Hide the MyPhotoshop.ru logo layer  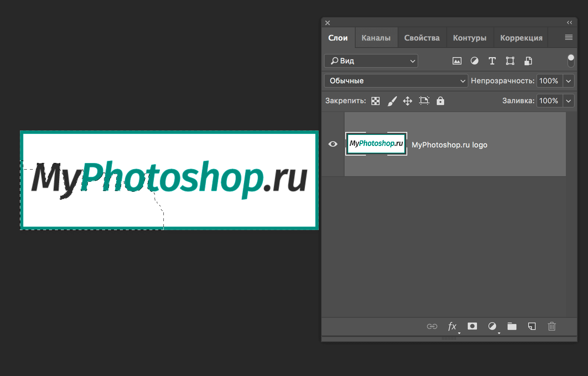pos(333,144)
